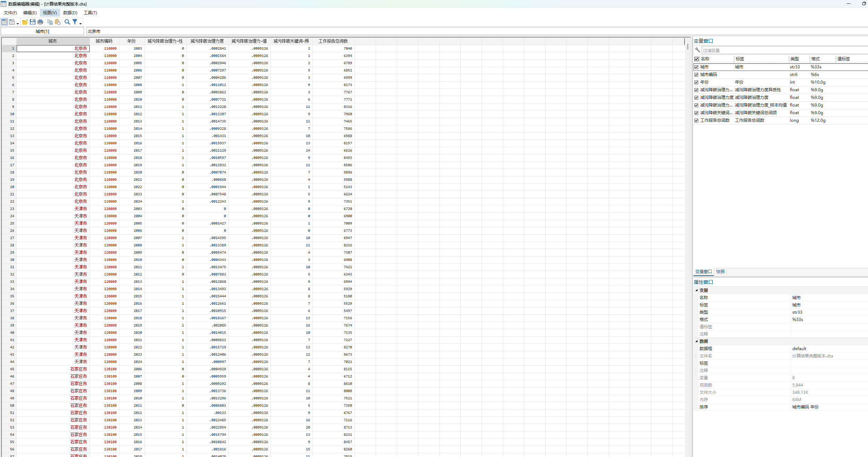Collapse the 变量 section in properties
This screenshot has height=457, width=868.
[696, 290]
